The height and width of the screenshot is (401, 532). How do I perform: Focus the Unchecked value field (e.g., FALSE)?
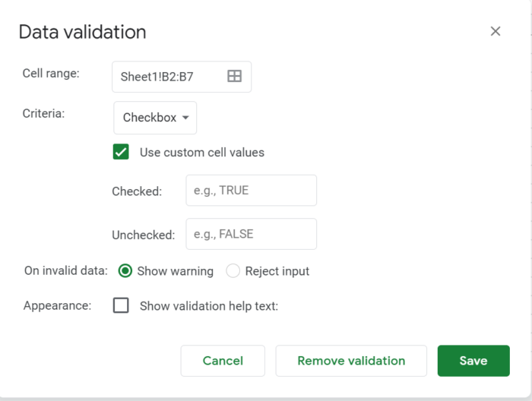click(251, 234)
